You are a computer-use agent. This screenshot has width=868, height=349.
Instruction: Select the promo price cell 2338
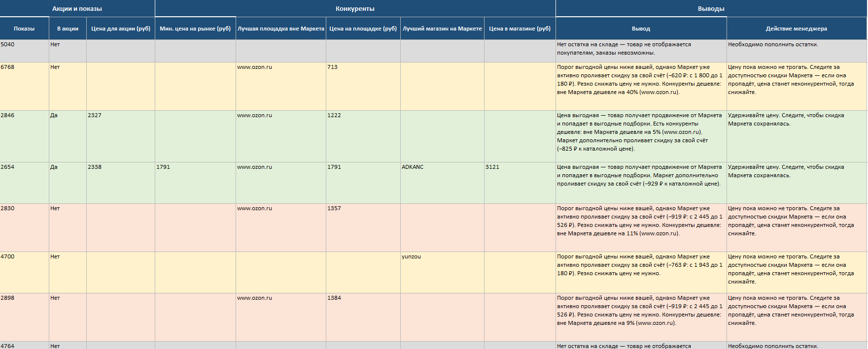tap(121, 183)
